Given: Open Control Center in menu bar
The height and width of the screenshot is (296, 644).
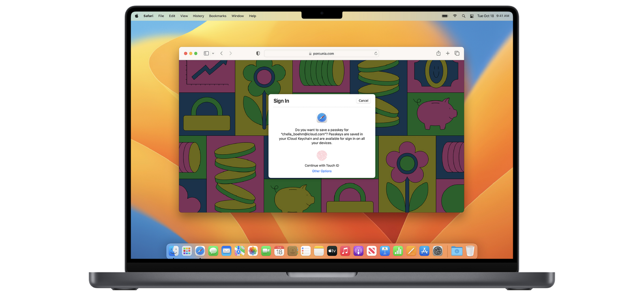Looking at the screenshot, I should (x=472, y=16).
